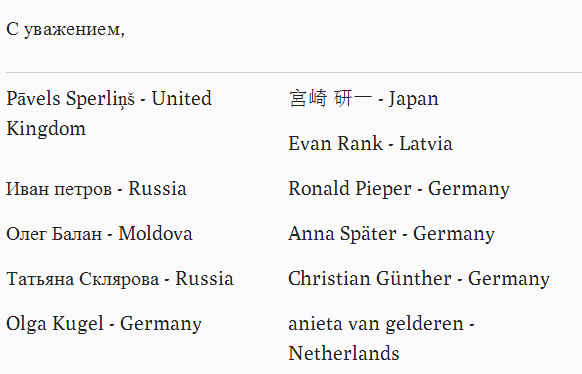Click Evan Rank - Latvia entry
The height and width of the screenshot is (374, 582).
click(x=370, y=144)
